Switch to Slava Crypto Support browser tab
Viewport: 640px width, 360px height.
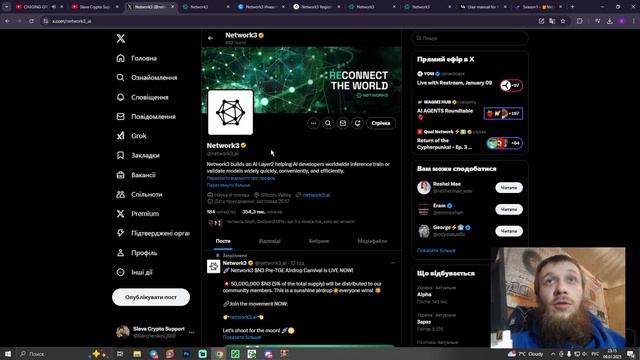point(95,7)
